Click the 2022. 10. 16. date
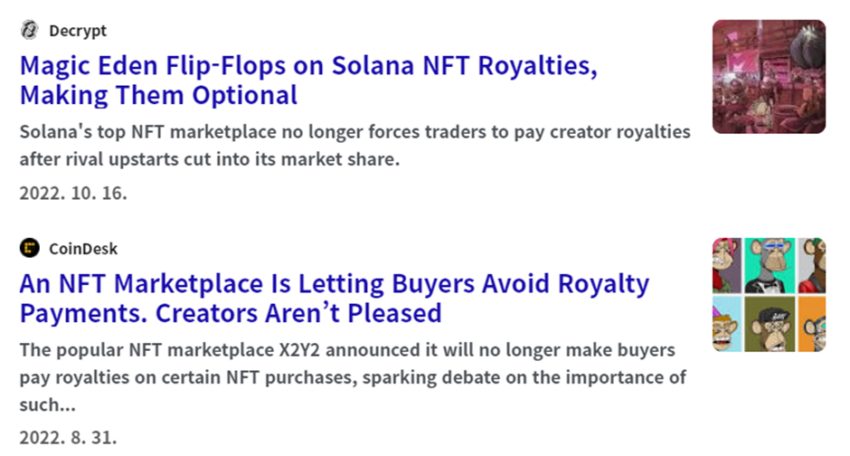The width and height of the screenshot is (850, 456). point(73,193)
